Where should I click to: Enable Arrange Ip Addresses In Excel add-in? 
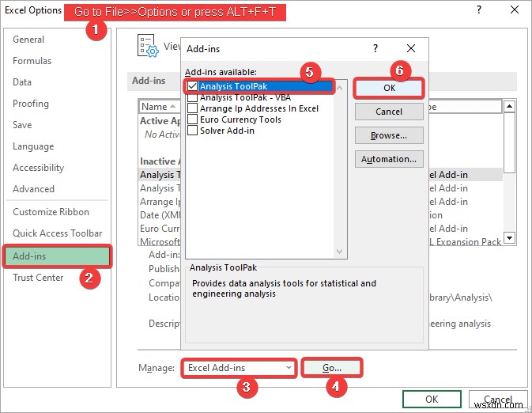click(x=192, y=108)
